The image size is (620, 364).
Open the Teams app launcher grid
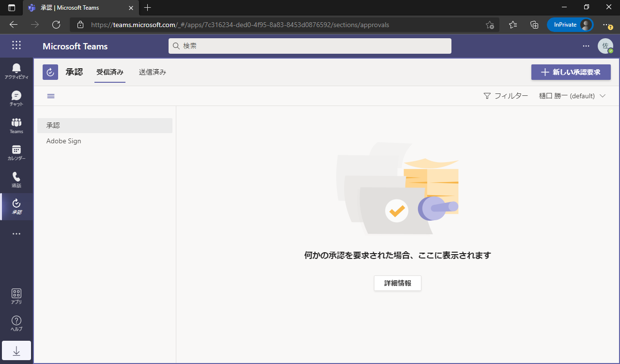pos(16,45)
